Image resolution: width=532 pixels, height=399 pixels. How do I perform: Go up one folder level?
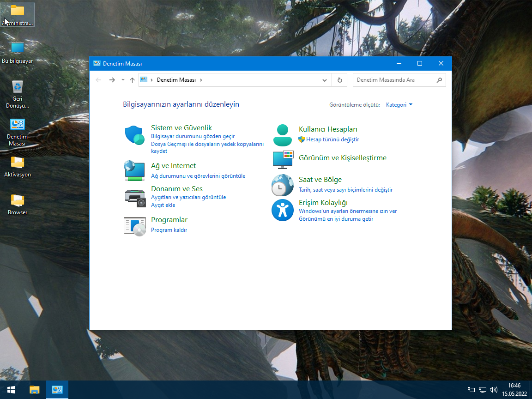point(132,80)
